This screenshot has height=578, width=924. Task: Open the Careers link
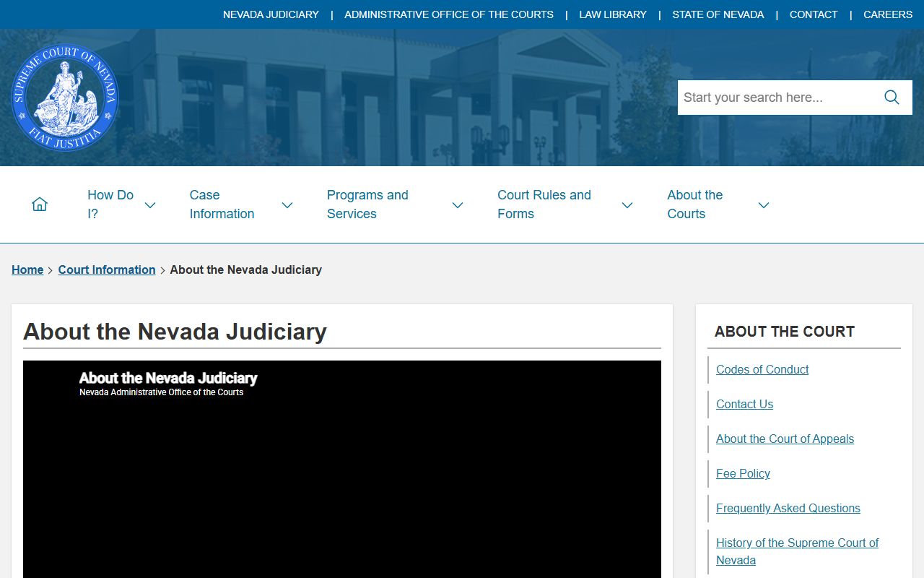(888, 14)
